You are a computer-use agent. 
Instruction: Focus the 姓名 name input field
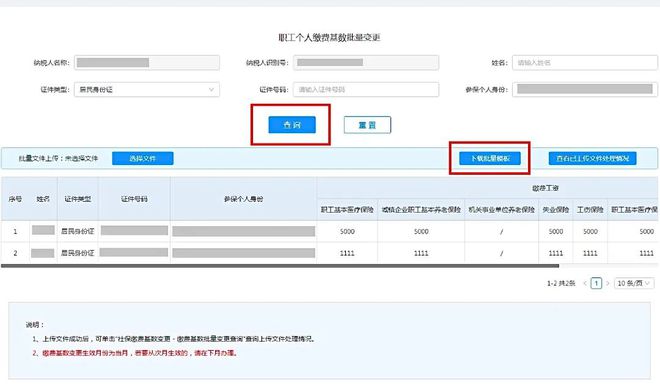click(585, 63)
